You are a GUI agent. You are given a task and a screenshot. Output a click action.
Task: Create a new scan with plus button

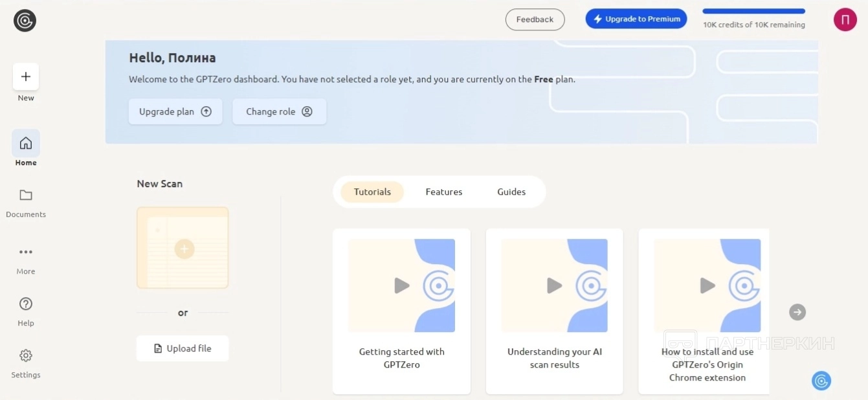click(x=26, y=76)
